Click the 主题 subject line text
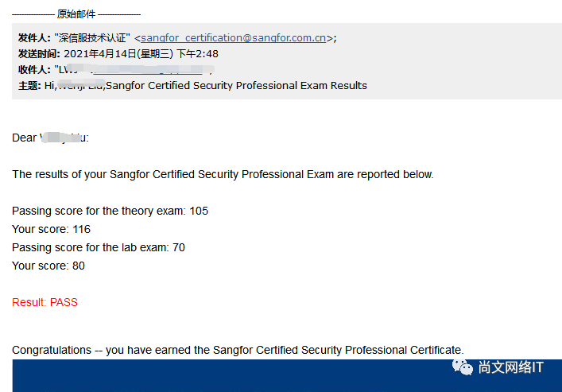 (x=192, y=86)
